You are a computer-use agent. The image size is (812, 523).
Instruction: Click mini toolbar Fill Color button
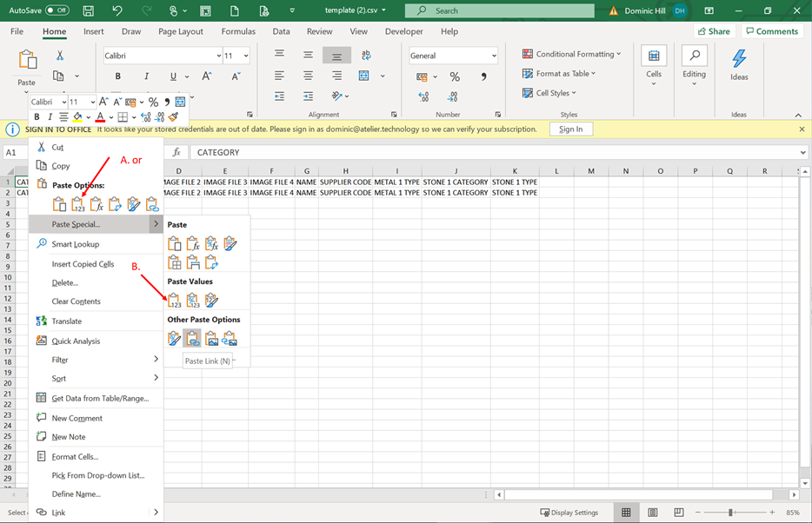point(77,117)
